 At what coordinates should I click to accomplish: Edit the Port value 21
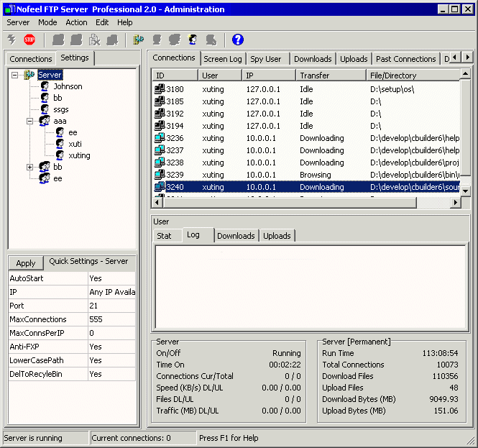coord(111,306)
